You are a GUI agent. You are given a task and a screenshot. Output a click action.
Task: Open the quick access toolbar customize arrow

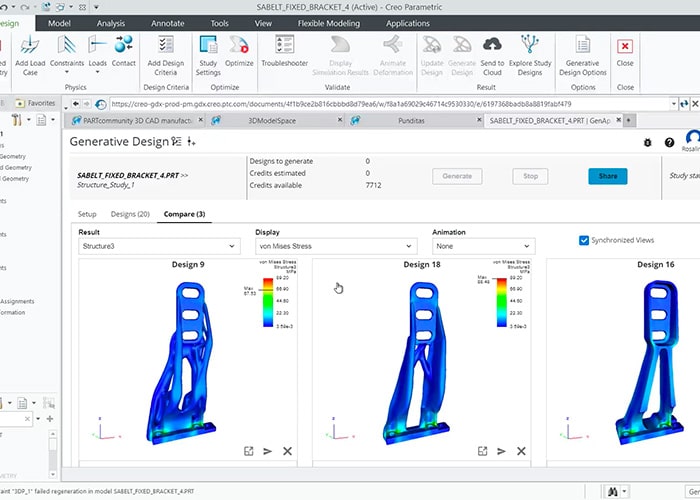[x=96, y=7]
